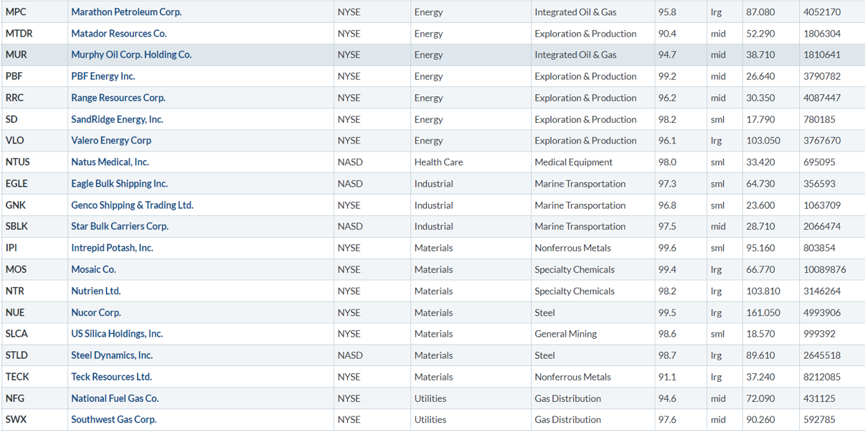868x435 pixels.
Task: Click the score value "90.4"
Action: pyautogui.click(x=667, y=34)
